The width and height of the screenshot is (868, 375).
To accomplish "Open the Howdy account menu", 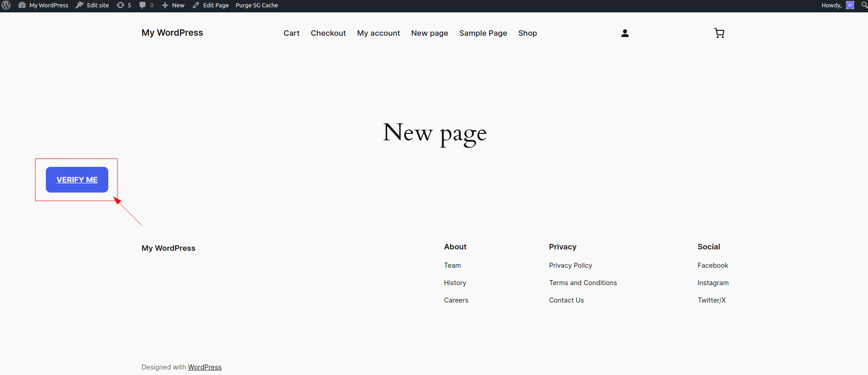I will [x=837, y=5].
